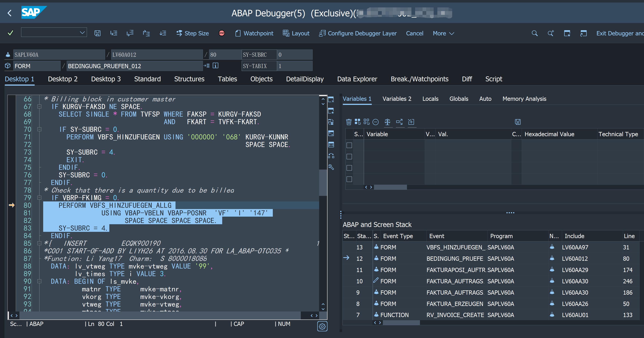
Task: Switch to the Desktop 2 tab
Action: [62, 79]
